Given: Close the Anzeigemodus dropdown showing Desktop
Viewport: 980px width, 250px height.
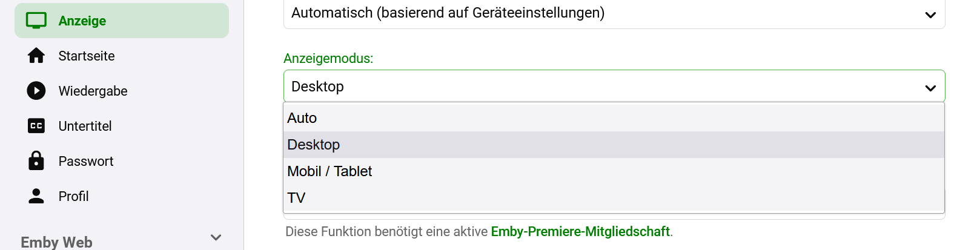Looking at the screenshot, I should tap(614, 87).
